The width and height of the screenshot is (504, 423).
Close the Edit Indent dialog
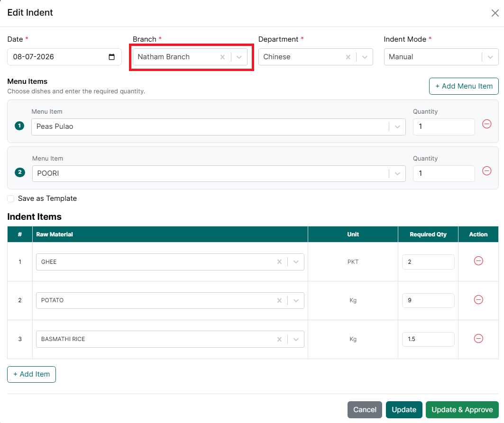pyautogui.click(x=495, y=13)
